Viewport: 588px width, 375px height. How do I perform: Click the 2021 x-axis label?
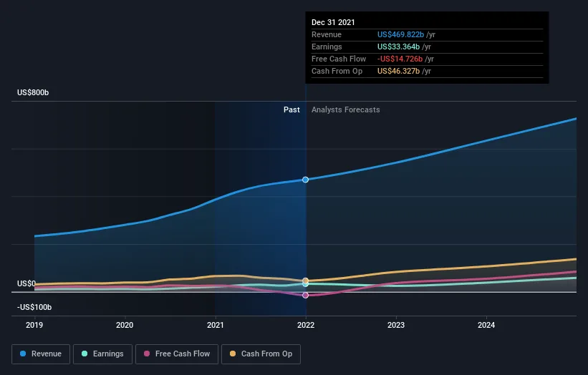coord(216,325)
